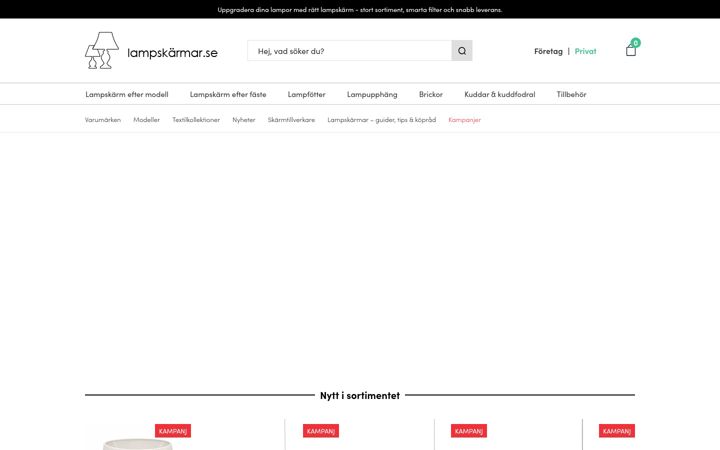
Task: Switch to Företag customer type
Action: 548,51
